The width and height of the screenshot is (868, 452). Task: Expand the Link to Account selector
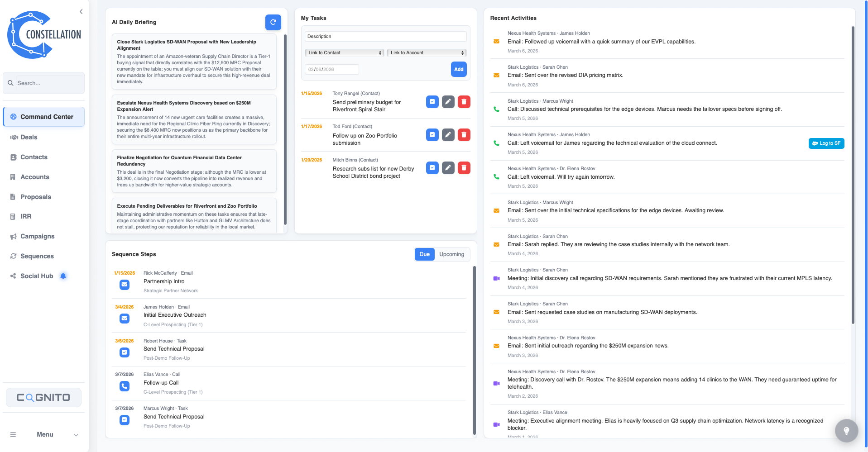click(426, 52)
